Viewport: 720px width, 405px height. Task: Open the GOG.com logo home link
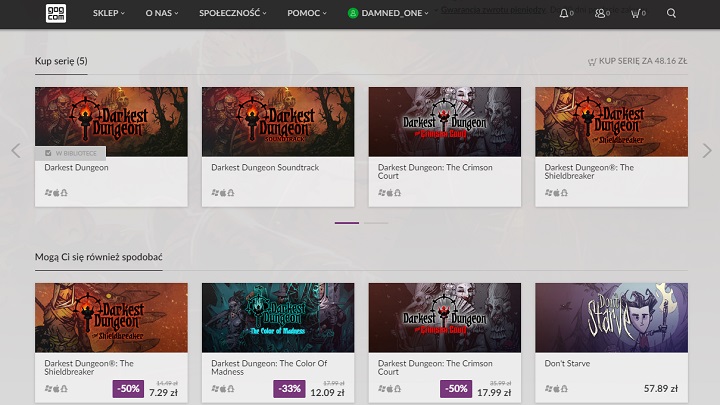click(x=56, y=13)
